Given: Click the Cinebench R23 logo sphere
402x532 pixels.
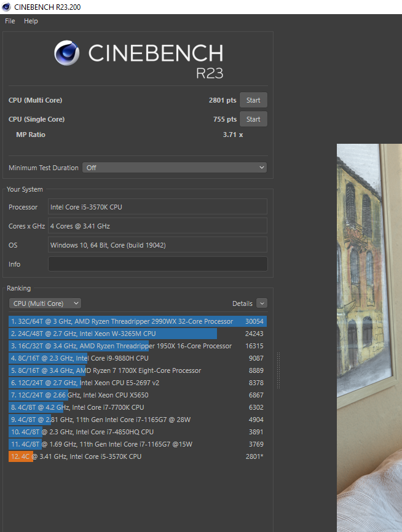Looking at the screenshot, I should tap(66, 53).
